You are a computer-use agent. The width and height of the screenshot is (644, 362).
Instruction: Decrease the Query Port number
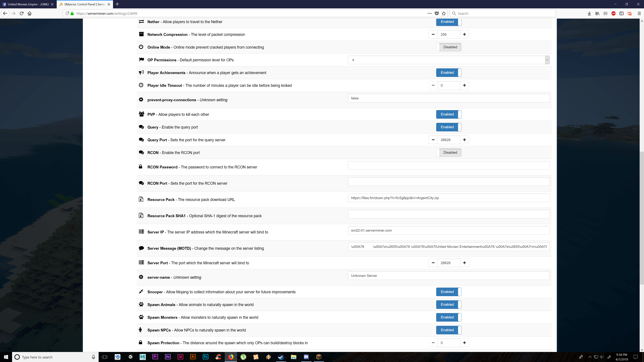[433, 140]
